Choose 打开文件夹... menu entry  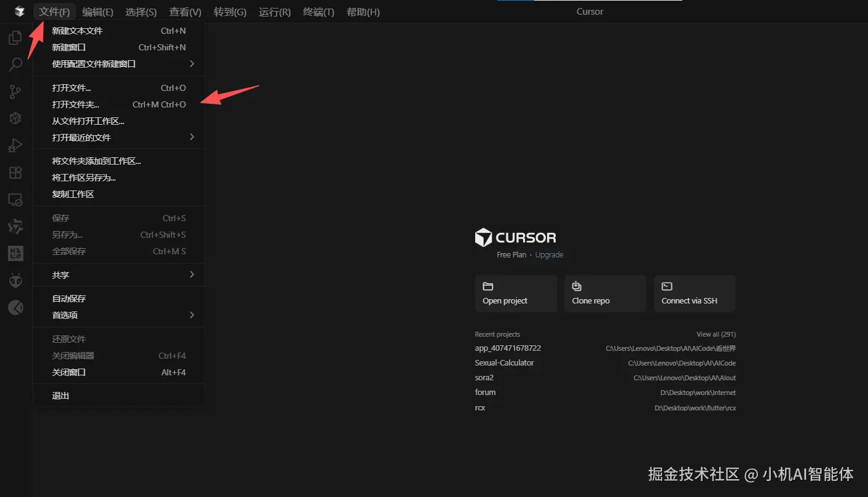coord(119,104)
